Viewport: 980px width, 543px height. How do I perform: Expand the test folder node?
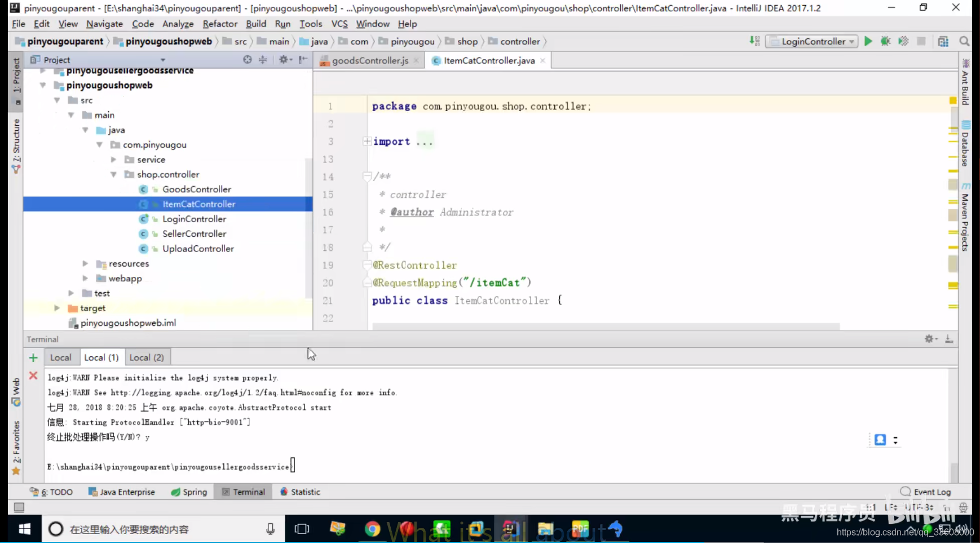[x=71, y=293]
